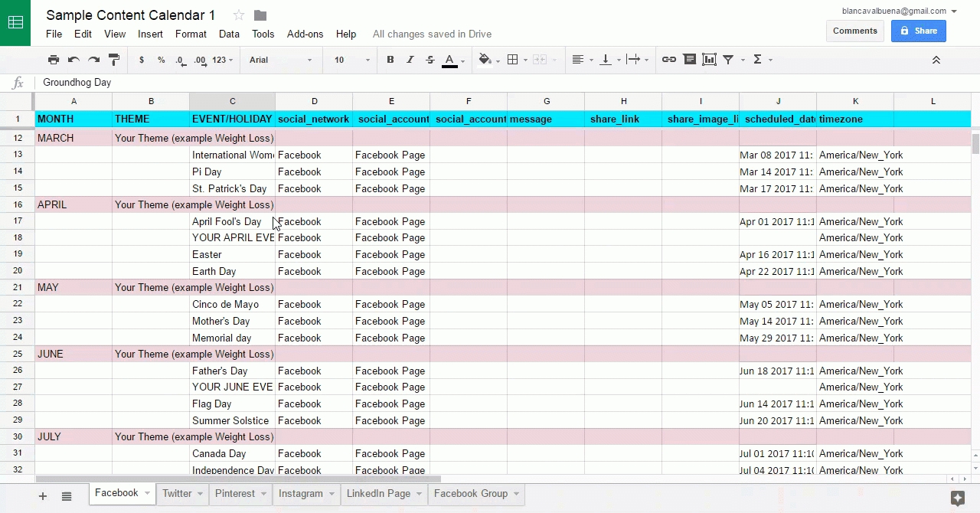Insert a comment from toolbar

(690, 60)
